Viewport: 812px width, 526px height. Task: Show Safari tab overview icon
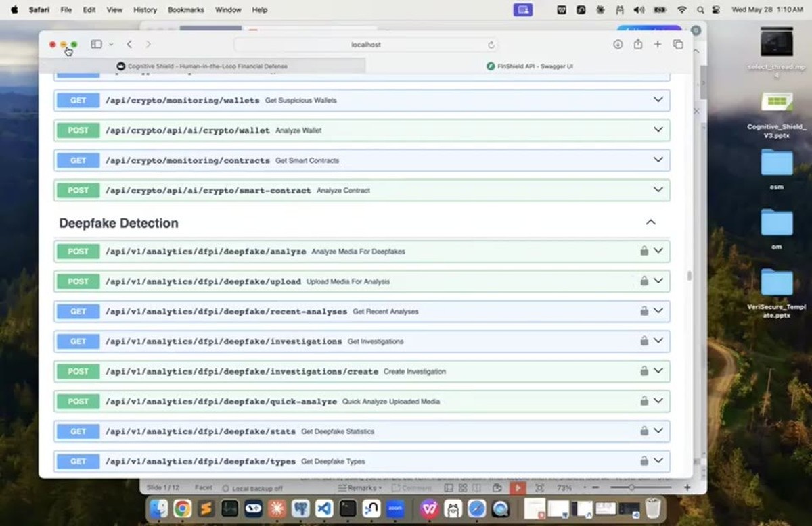(677, 44)
